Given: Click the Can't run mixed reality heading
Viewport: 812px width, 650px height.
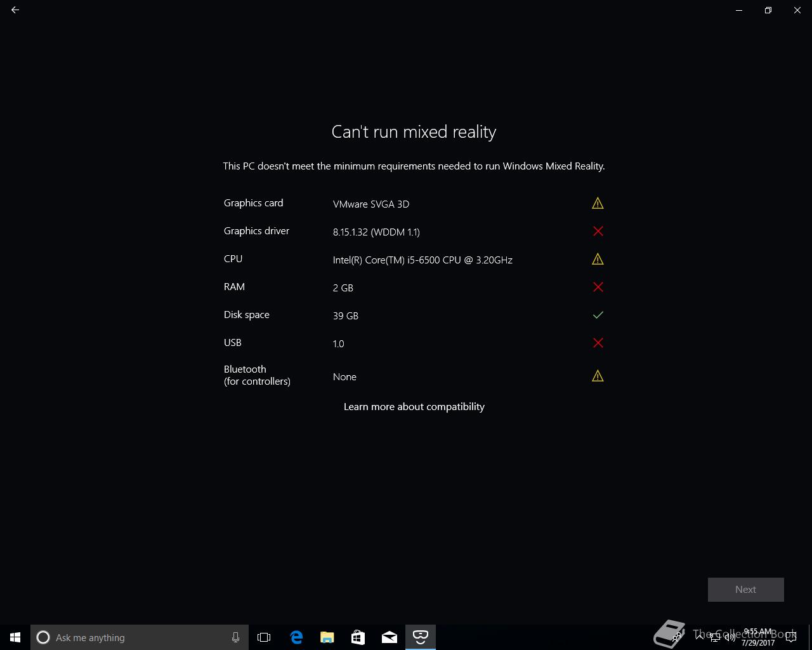Looking at the screenshot, I should tap(414, 131).
